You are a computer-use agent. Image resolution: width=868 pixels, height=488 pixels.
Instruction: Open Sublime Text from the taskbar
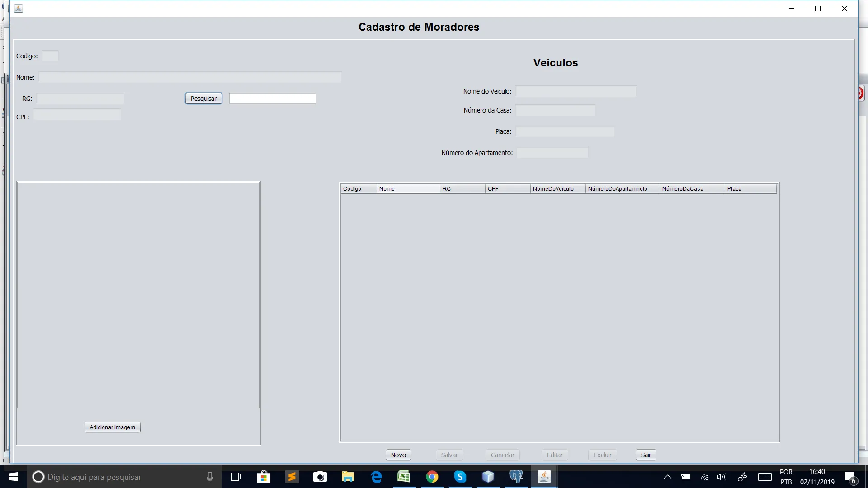(292, 477)
